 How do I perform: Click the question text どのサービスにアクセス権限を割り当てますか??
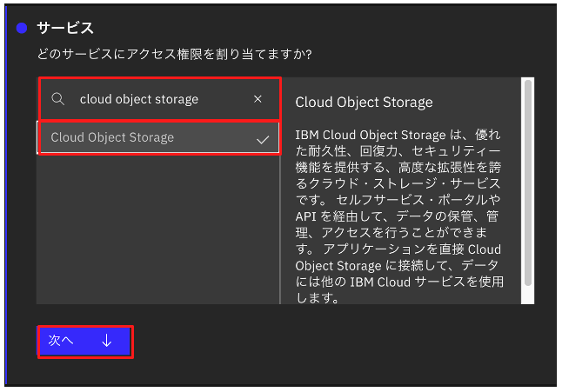(174, 54)
